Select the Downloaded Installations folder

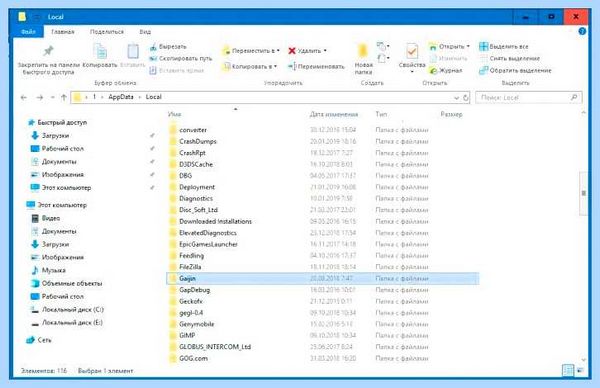[215, 221]
